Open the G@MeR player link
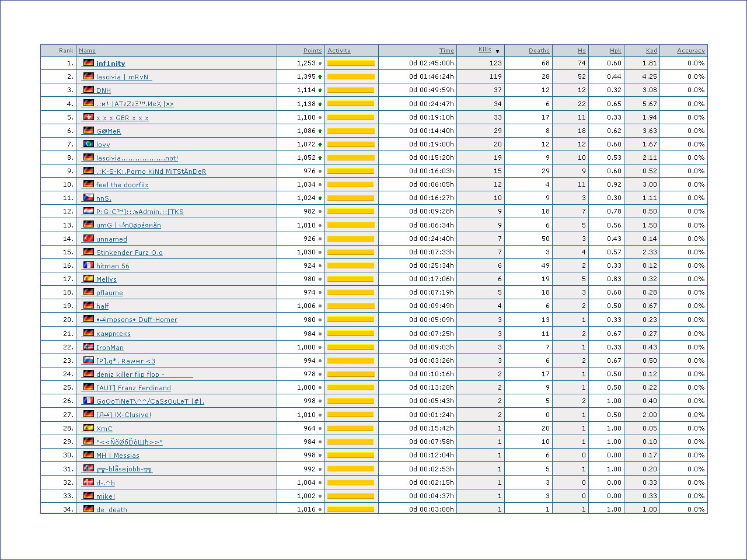Screen dimensions: 747x560 109,131
